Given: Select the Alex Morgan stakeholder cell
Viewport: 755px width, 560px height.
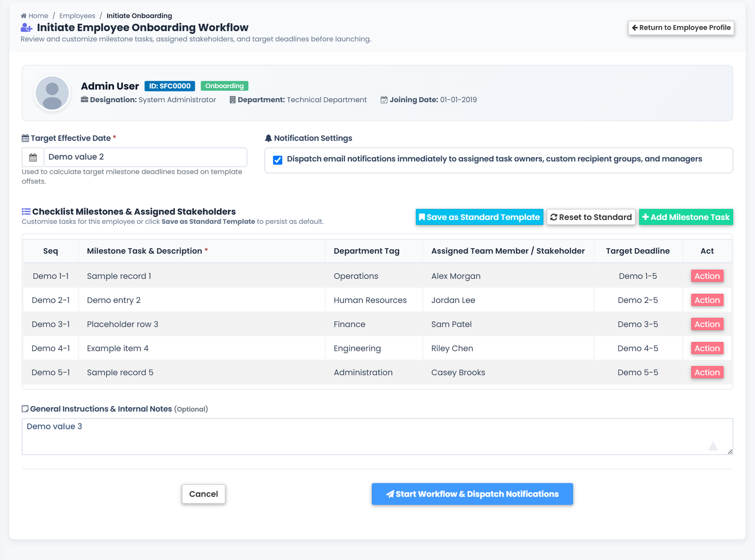Looking at the screenshot, I should (508, 276).
